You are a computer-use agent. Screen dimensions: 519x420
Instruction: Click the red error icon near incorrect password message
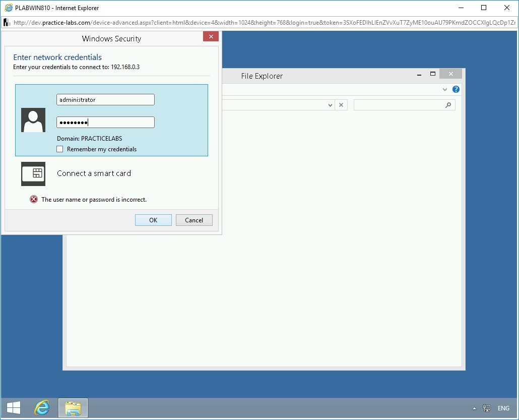click(x=34, y=199)
